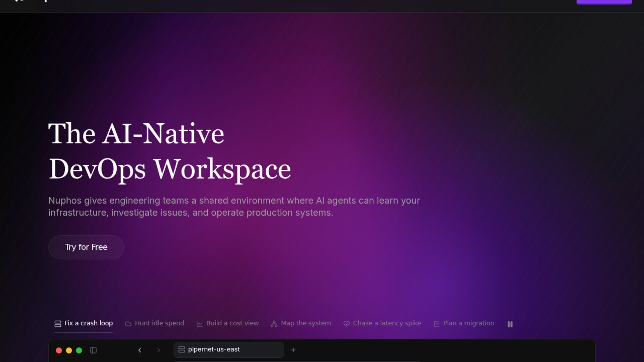Image resolution: width=644 pixels, height=362 pixels.
Task: Click the paragraph starting "Nuphos gives engineering teams"
Action: point(234,206)
